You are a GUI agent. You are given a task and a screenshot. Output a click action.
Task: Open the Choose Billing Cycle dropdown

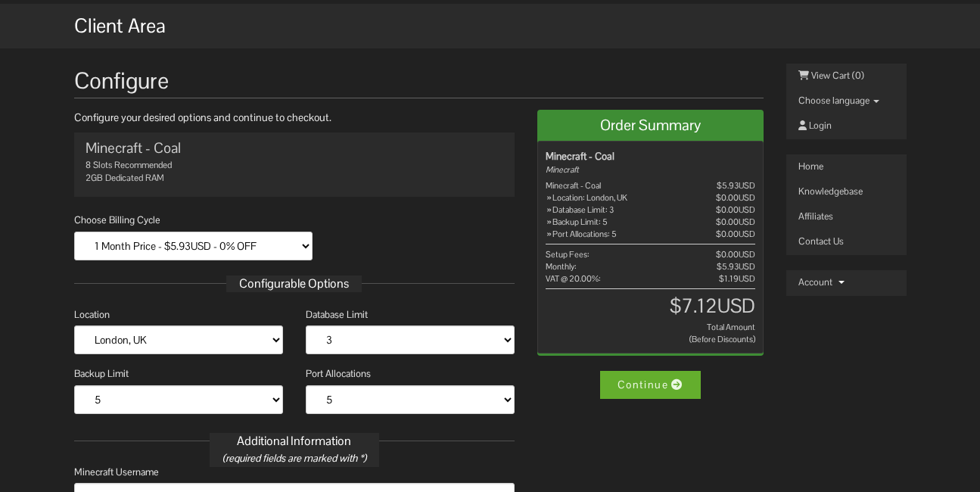point(193,246)
